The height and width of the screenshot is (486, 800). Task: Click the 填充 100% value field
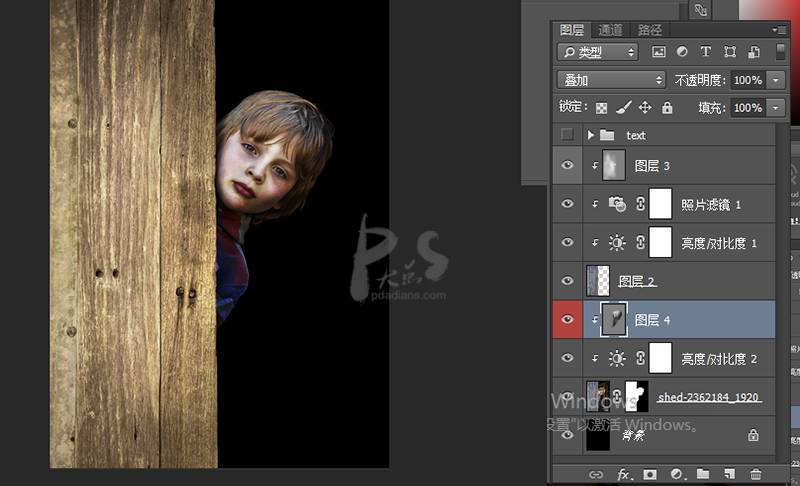click(747, 108)
